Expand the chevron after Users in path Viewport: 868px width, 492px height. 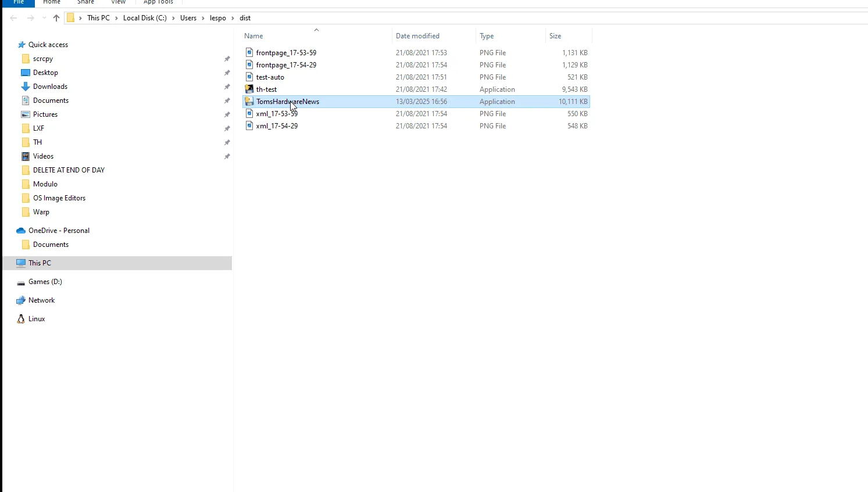coord(203,18)
